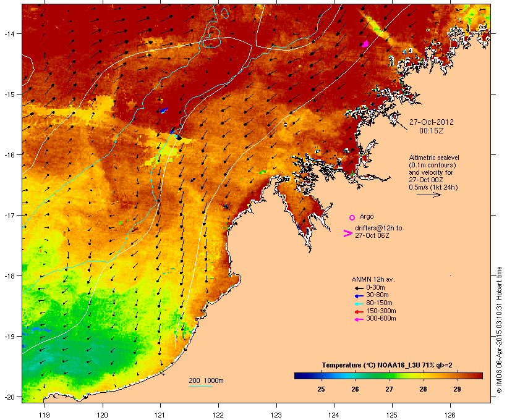This screenshot has width=507, height=420.
Task: Click the '300-600m' depth label
Action: 381,319
